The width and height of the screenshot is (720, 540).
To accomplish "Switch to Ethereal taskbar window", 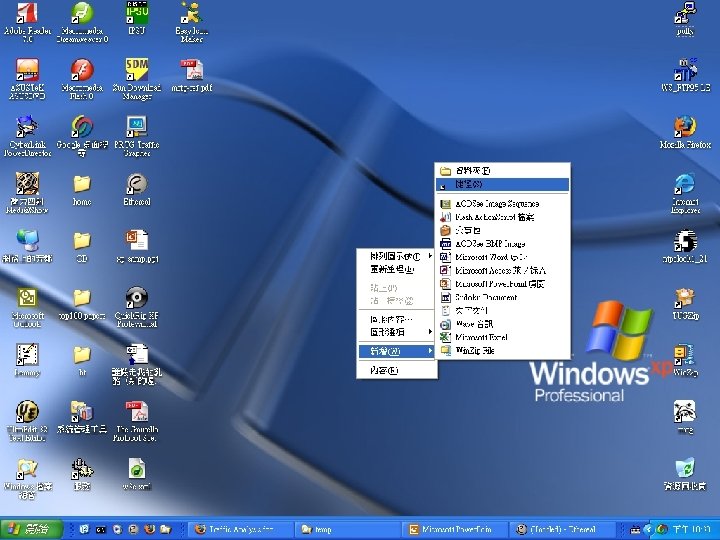I will tap(562, 529).
